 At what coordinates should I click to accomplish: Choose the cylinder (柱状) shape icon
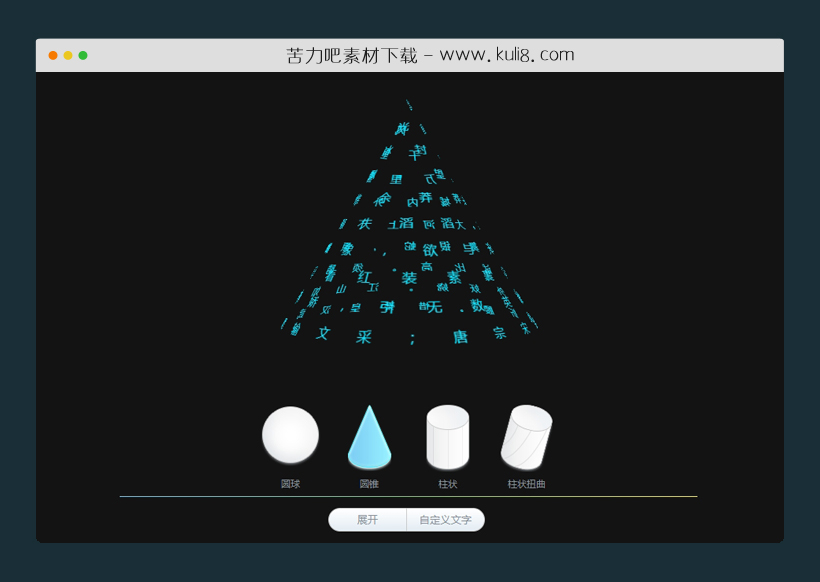click(447, 437)
